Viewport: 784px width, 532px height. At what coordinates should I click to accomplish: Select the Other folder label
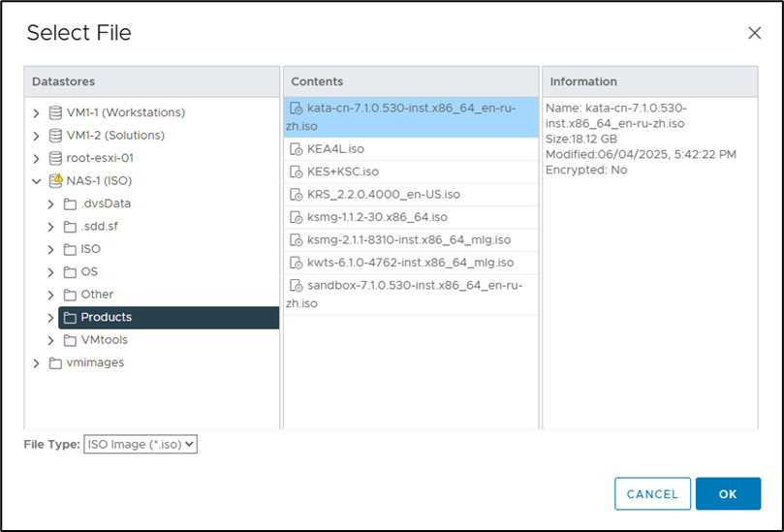(x=97, y=295)
